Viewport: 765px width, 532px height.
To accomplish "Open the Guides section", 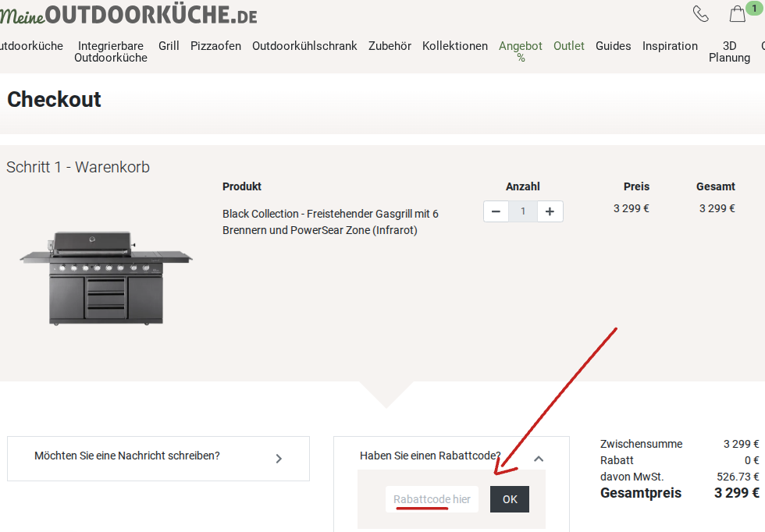I will pyautogui.click(x=613, y=46).
